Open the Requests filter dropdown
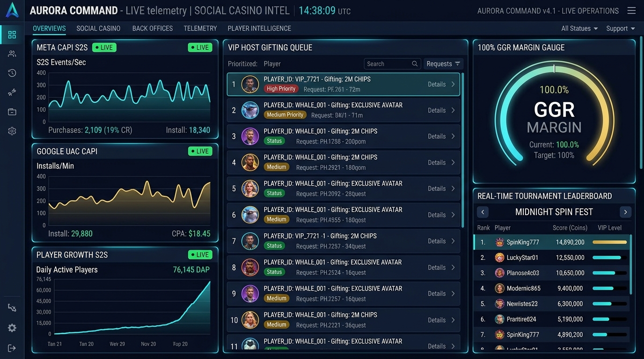This screenshot has height=359, width=644. point(443,64)
